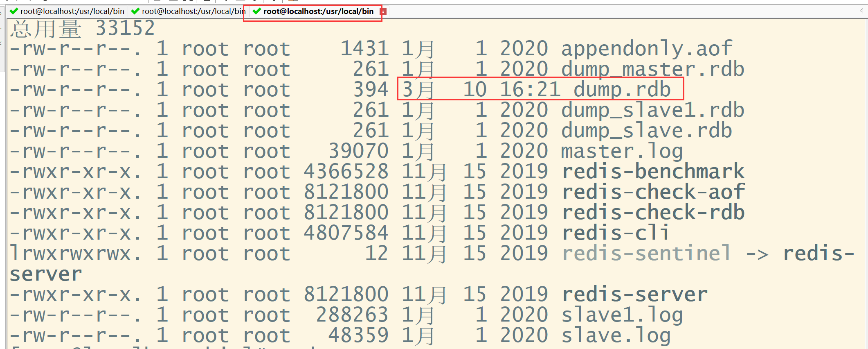Switch to the first root@localhost session tab

[67, 11]
